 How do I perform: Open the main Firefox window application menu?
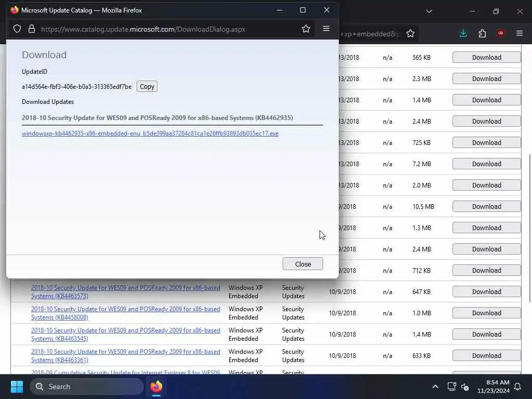tap(520, 33)
